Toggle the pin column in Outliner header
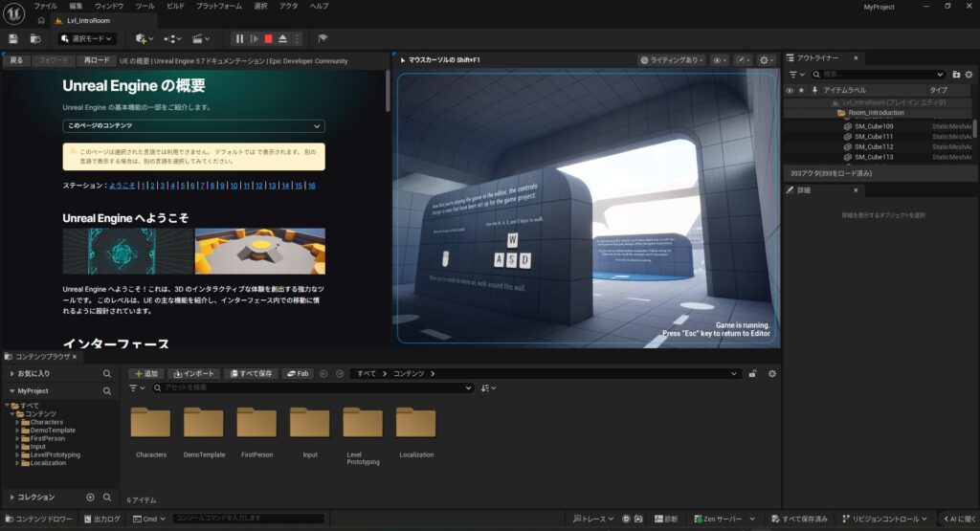Image resolution: width=980 pixels, height=531 pixels. [814, 90]
